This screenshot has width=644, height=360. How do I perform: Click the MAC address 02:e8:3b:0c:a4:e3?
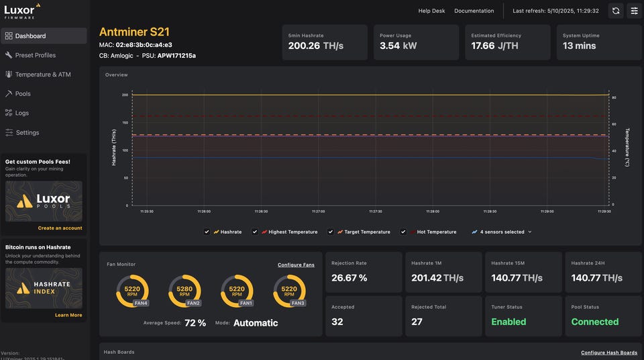point(144,45)
